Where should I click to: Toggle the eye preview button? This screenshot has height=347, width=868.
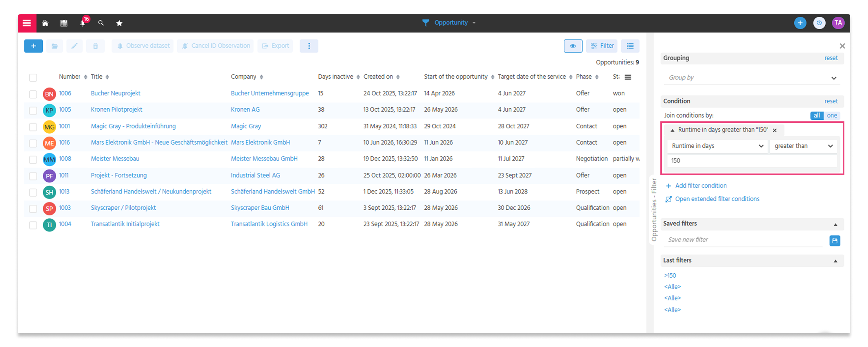[x=573, y=46]
